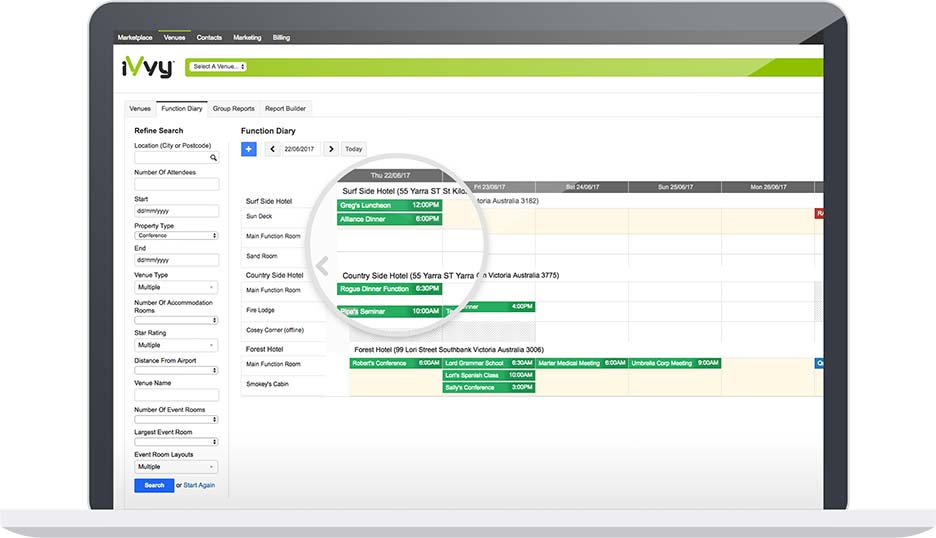This screenshot has height=538, width=936.
Task: Click the iVvy logo
Action: coord(146,68)
